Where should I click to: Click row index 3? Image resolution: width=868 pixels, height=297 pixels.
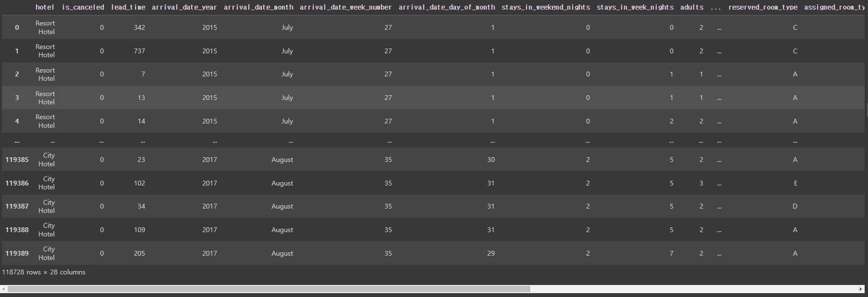pos(17,98)
